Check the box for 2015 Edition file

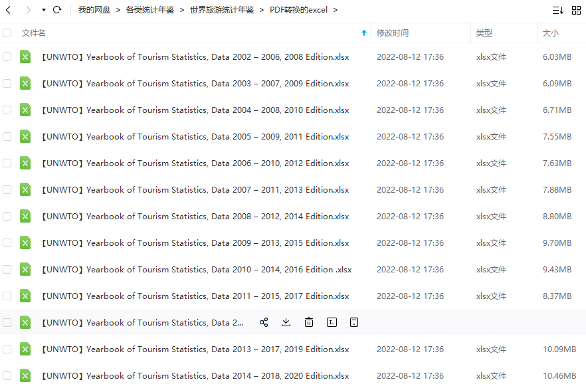tap(7, 243)
